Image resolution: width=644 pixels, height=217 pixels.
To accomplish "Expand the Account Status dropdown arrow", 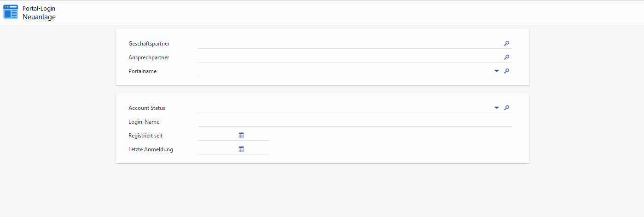I will [497, 108].
